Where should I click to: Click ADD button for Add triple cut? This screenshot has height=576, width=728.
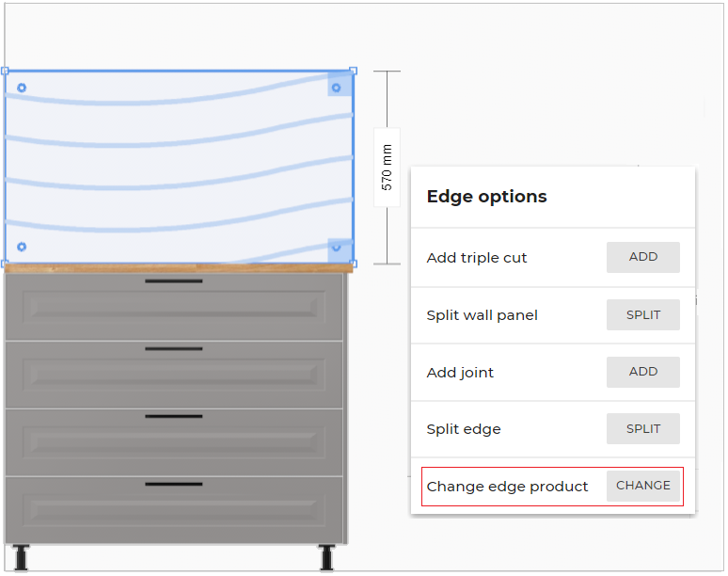click(x=642, y=257)
